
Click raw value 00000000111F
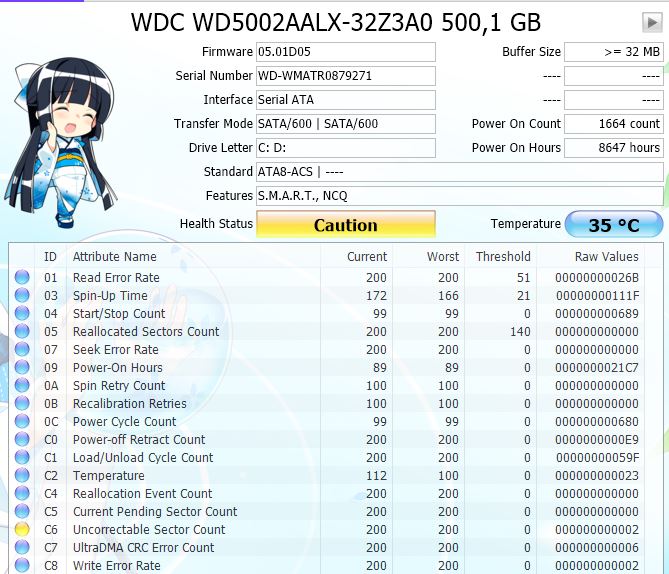598,296
